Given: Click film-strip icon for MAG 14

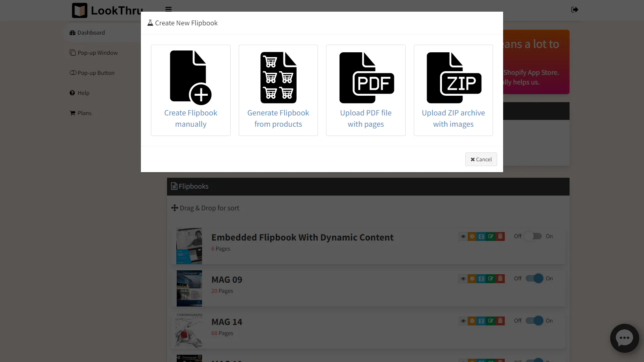Looking at the screenshot, I should click(x=481, y=321).
